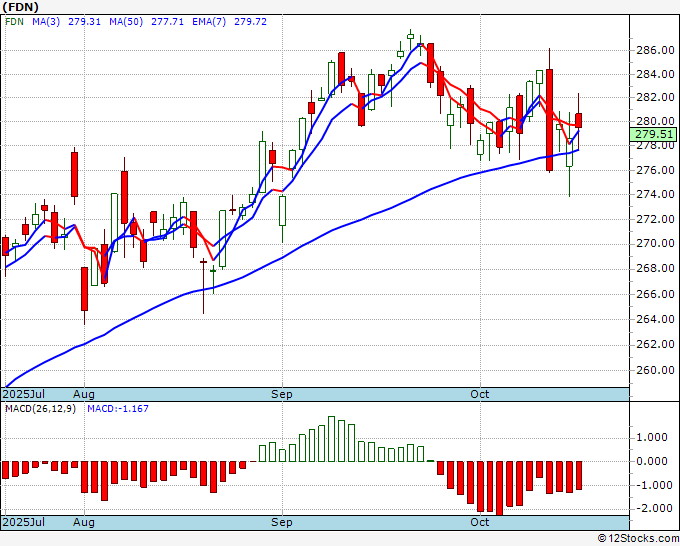Click the 266.00 price axis label
Image resolution: width=680 pixels, height=546 pixels.
click(655, 294)
